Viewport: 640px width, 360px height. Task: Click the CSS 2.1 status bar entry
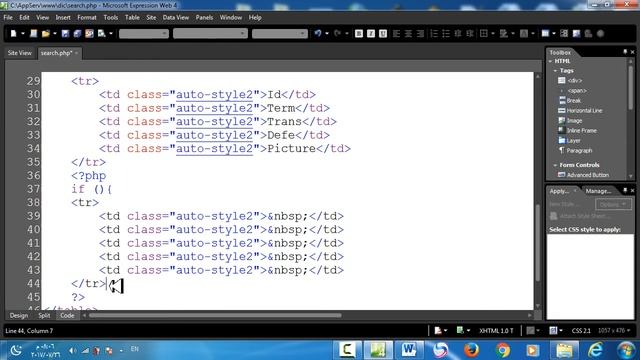581,331
